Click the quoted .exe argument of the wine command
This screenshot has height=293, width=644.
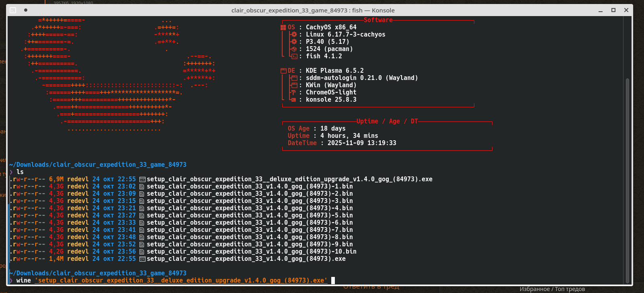[181, 281]
